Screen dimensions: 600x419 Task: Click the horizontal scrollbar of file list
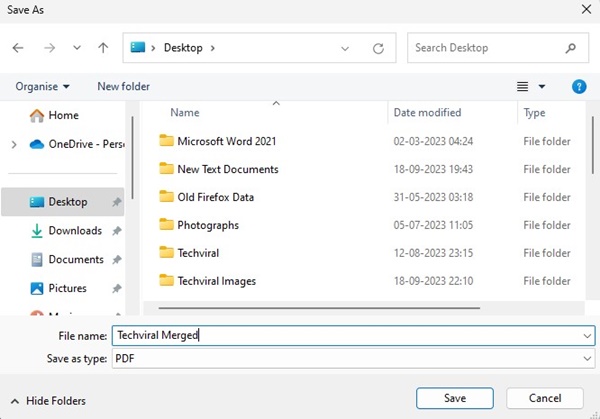pos(319,308)
